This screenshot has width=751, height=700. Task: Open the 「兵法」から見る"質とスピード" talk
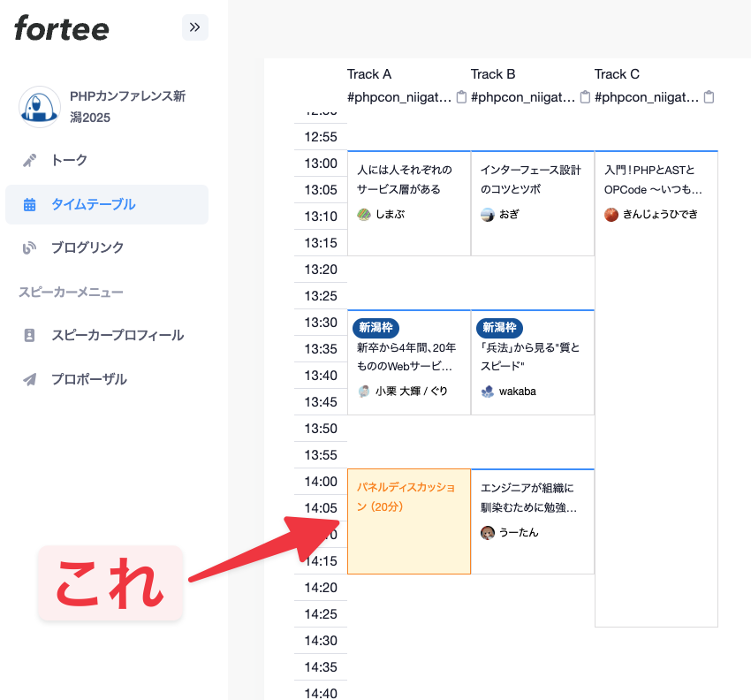[x=530, y=356]
